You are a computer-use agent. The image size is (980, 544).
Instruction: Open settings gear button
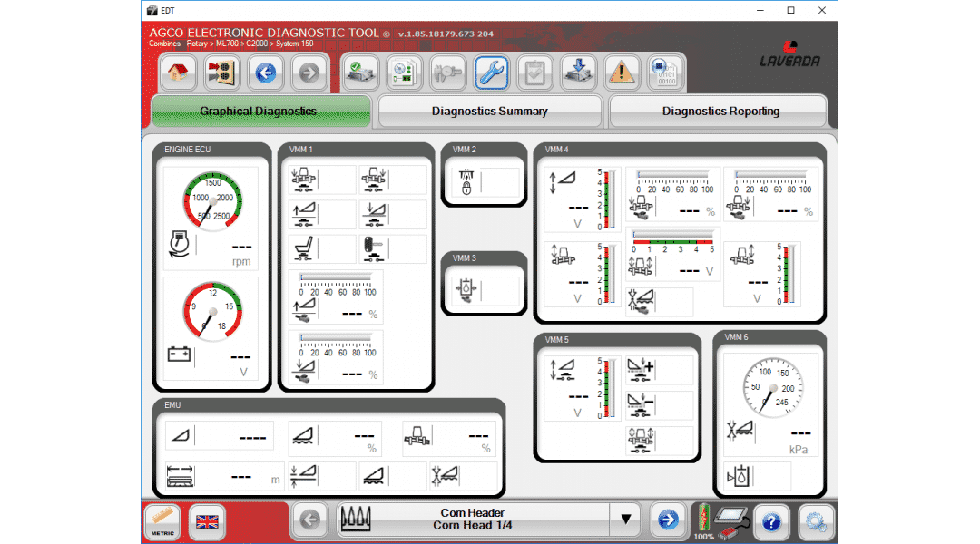coord(816,521)
